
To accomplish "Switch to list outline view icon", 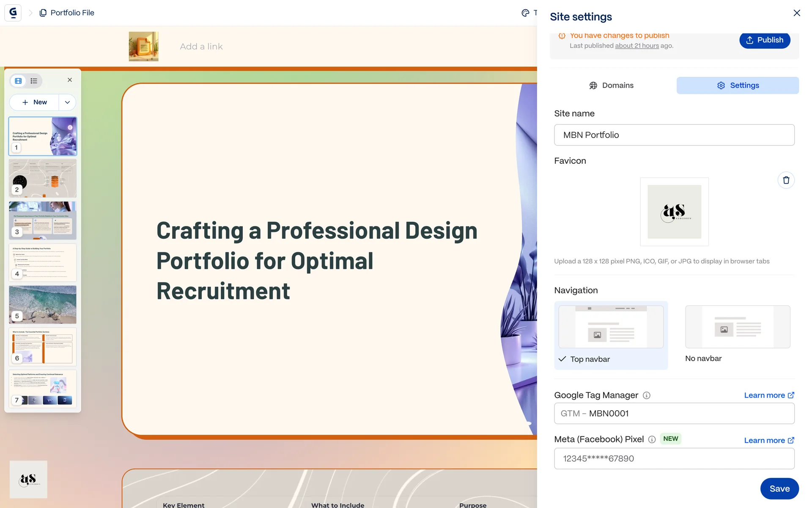I will point(34,81).
